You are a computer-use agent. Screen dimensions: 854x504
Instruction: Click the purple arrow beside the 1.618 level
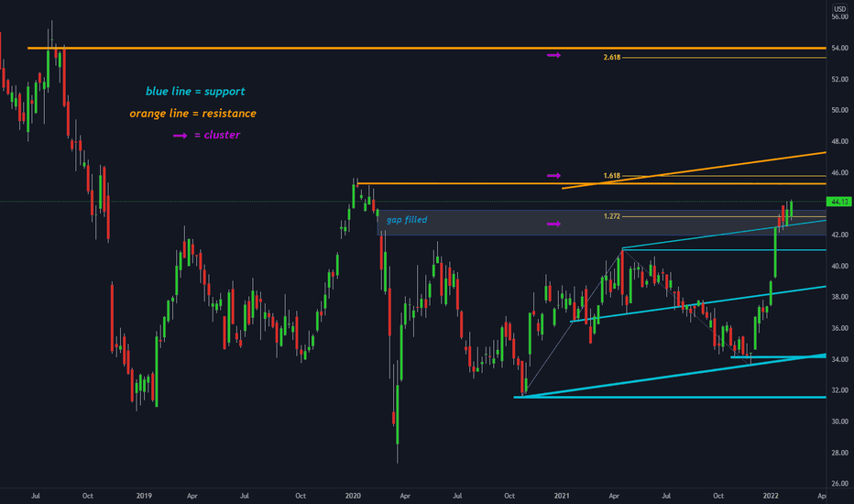coord(553,175)
